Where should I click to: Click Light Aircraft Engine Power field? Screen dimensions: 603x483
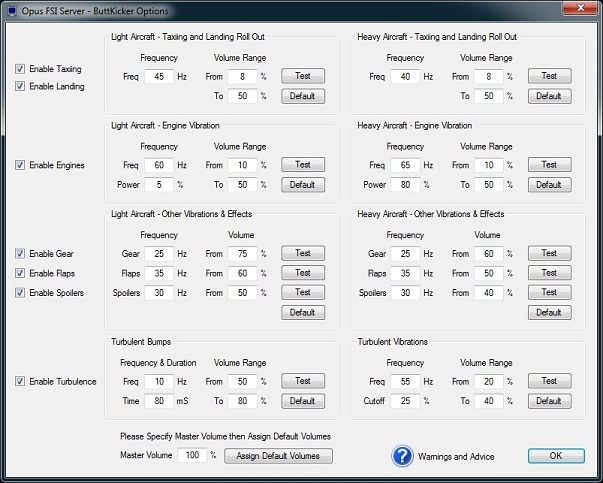tap(159, 185)
